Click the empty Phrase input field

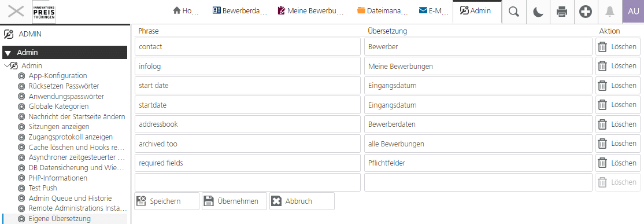click(247, 182)
